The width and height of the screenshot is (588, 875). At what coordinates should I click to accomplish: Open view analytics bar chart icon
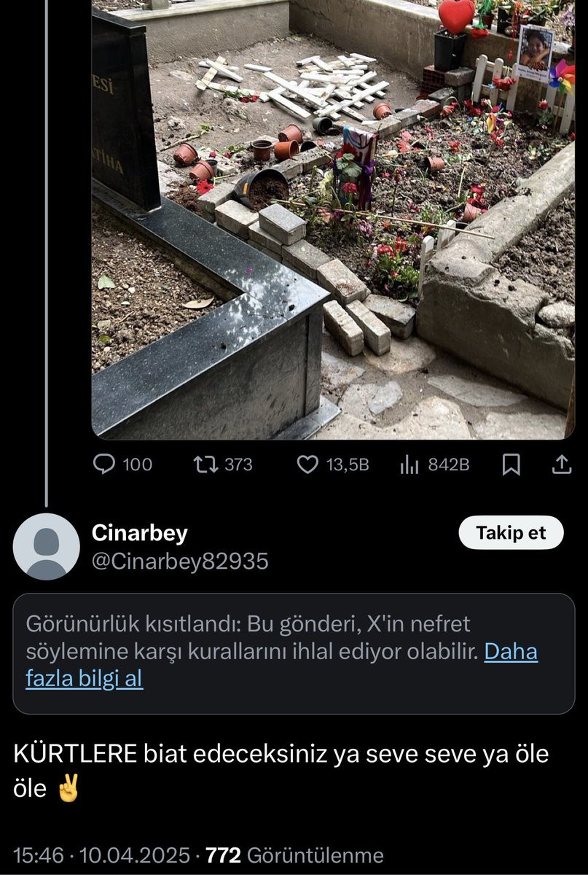point(410,465)
